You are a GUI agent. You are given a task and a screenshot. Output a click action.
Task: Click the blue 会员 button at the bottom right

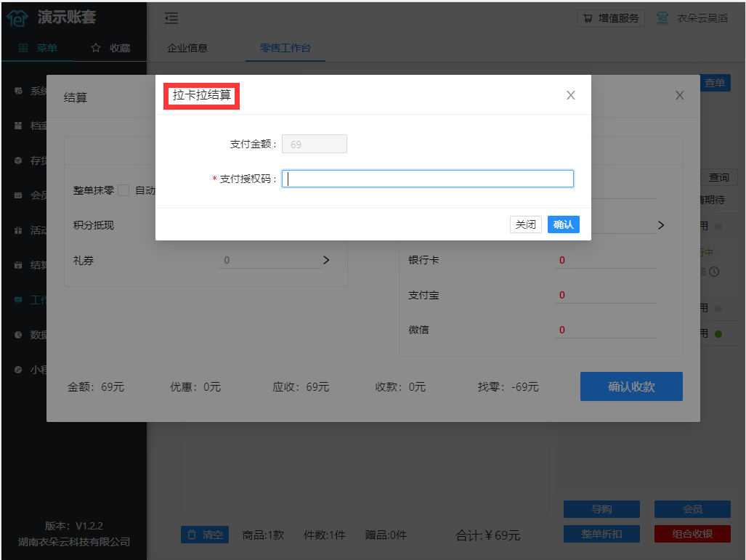click(x=692, y=509)
